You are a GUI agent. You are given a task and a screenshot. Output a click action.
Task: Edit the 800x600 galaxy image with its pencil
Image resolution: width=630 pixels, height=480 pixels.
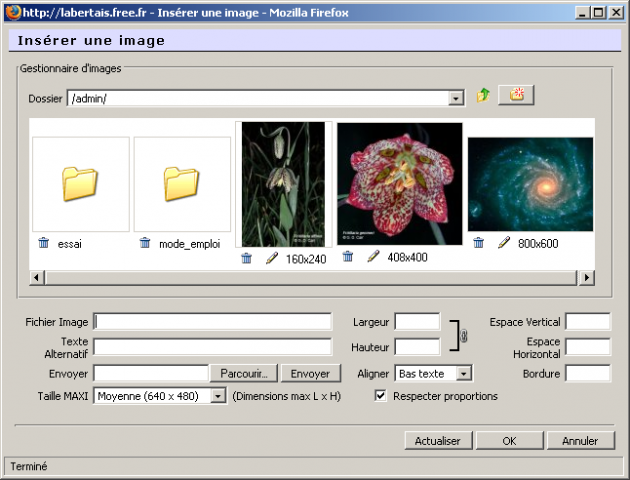[x=504, y=242]
